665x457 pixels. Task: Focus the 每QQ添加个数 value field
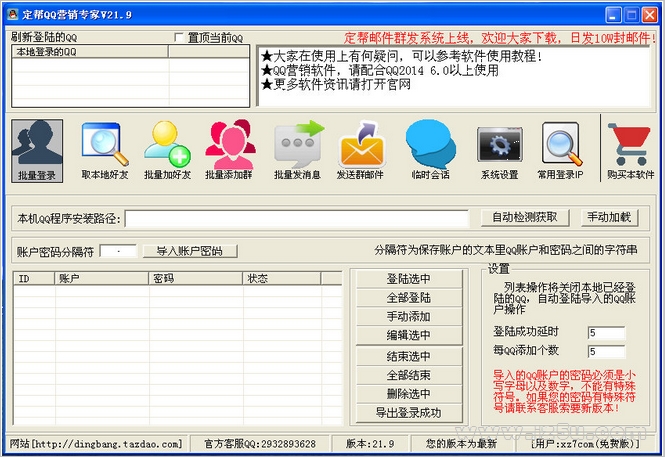[606, 351]
